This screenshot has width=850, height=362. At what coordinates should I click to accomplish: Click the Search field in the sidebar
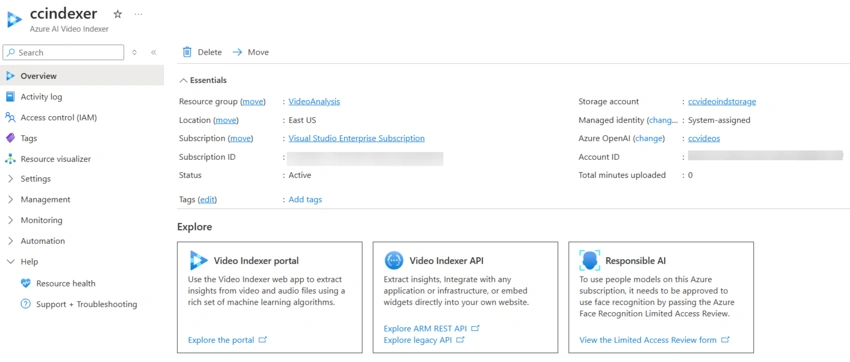[63, 53]
